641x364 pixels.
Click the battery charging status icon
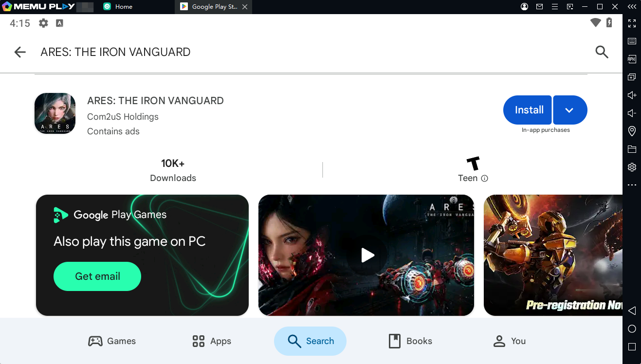click(x=609, y=22)
